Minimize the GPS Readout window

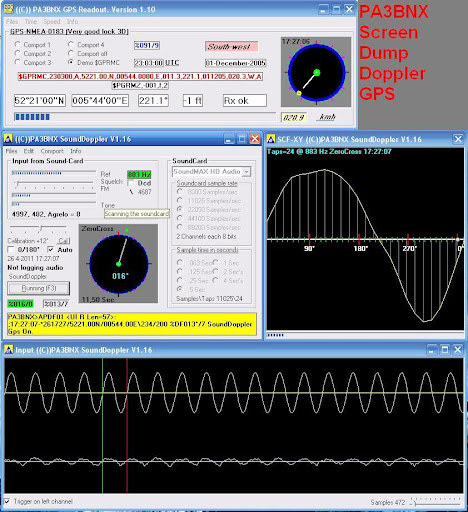click(x=323, y=9)
